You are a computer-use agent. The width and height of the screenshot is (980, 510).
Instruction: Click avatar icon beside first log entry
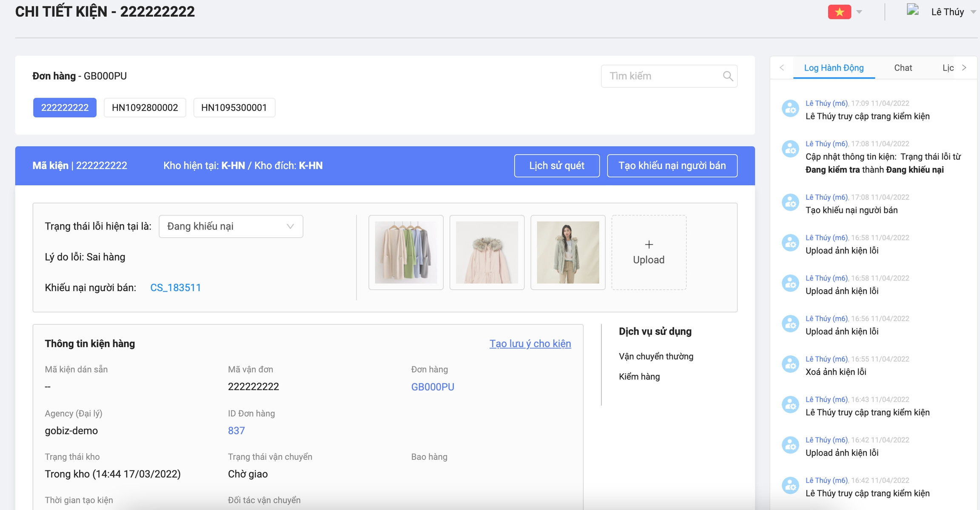791,109
